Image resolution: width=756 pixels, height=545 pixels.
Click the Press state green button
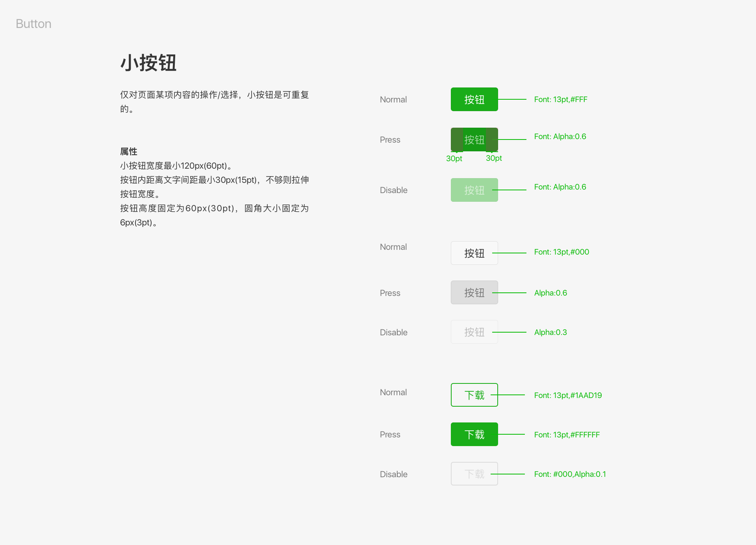pyautogui.click(x=474, y=139)
